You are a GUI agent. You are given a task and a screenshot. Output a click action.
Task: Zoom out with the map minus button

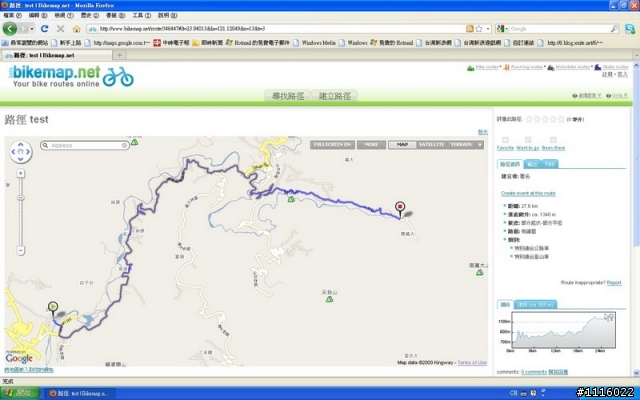click(x=21, y=250)
